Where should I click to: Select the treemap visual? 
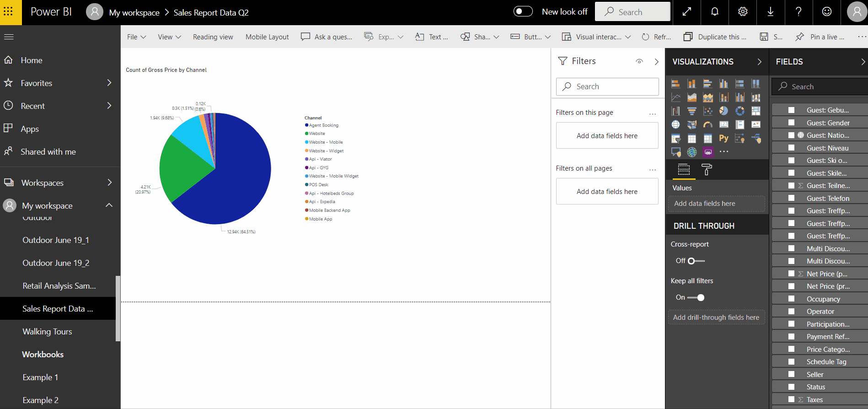pyautogui.click(x=755, y=111)
